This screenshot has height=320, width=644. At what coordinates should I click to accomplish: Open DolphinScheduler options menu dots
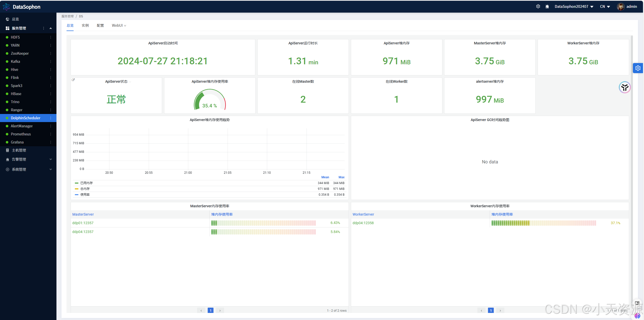click(51, 118)
